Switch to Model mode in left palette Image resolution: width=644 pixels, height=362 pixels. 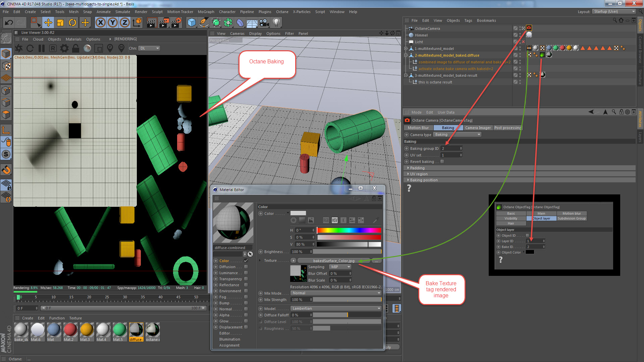pyautogui.click(x=6, y=54)
